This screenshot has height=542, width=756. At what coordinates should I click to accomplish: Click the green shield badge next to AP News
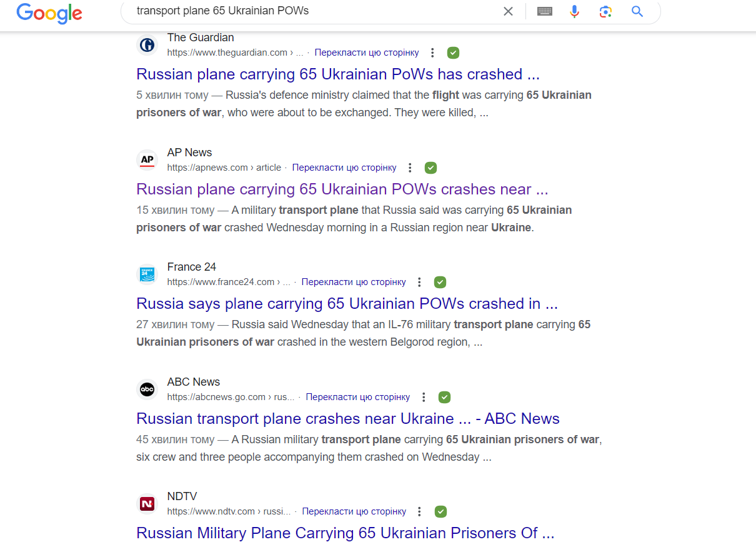point(430,168)
